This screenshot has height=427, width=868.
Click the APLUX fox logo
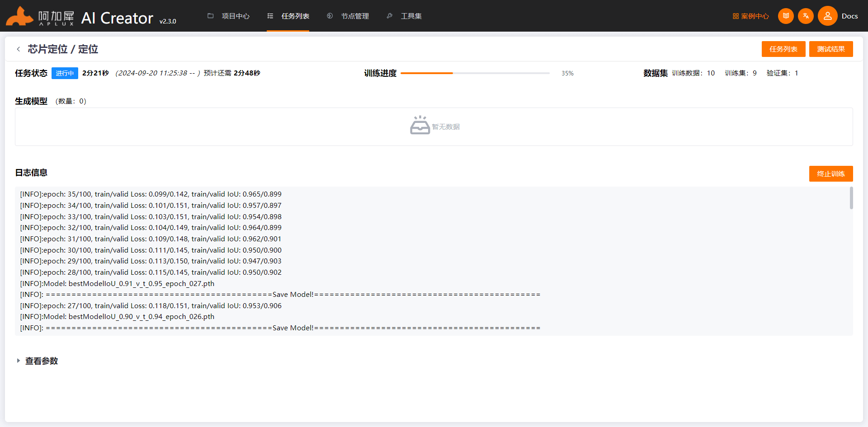click(x=20, y=16)
